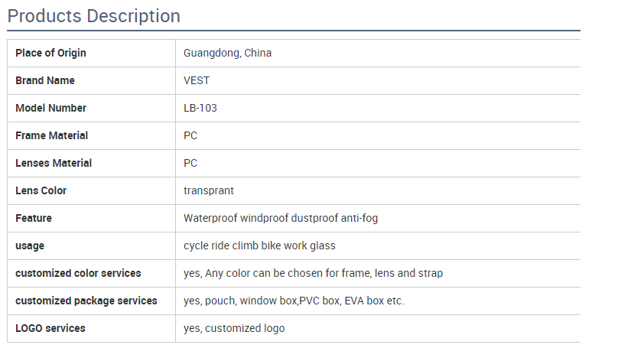Click the customized package services label

pyautogui.click(x=86, y=301)
